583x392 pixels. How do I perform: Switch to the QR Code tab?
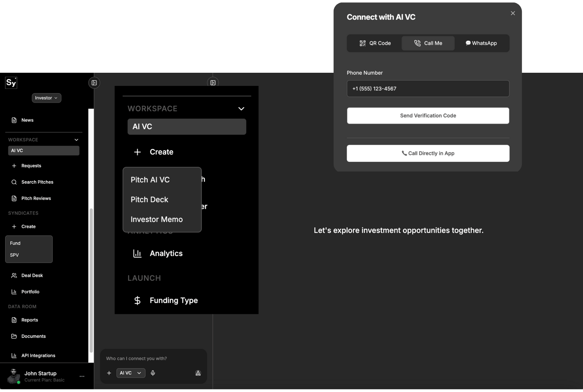point(375,43)
